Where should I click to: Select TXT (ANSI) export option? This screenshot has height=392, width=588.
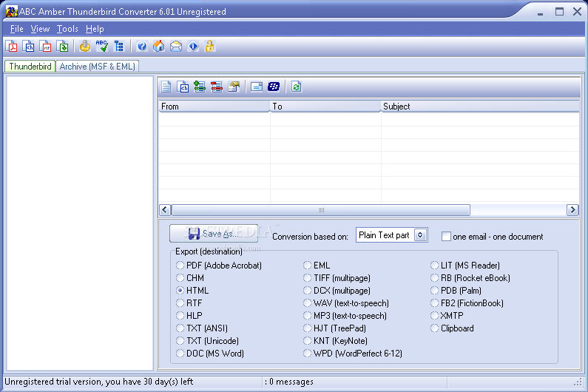pyautogui.click(x=202, y=328)
